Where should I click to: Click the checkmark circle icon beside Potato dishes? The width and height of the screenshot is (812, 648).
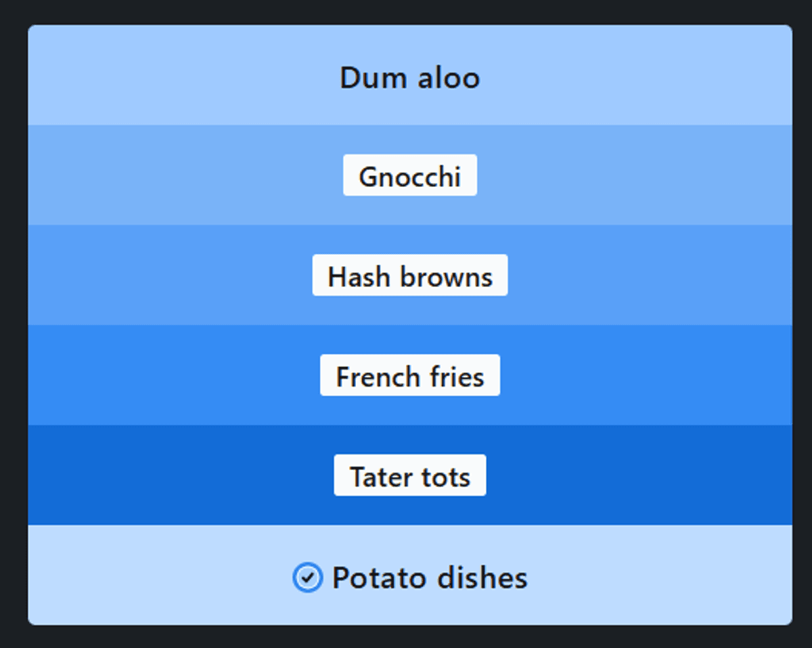pyautogui.click(x=307, y=578)
